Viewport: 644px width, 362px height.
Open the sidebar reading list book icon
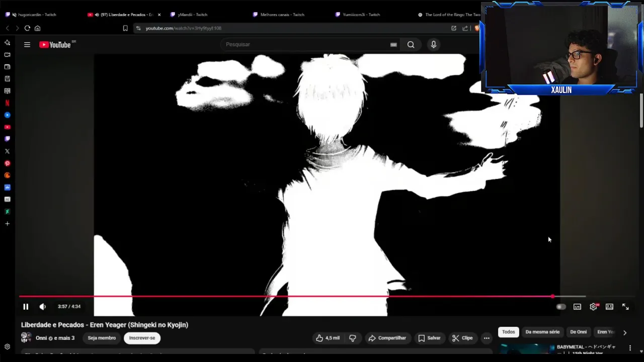click(x=7, y=91)
